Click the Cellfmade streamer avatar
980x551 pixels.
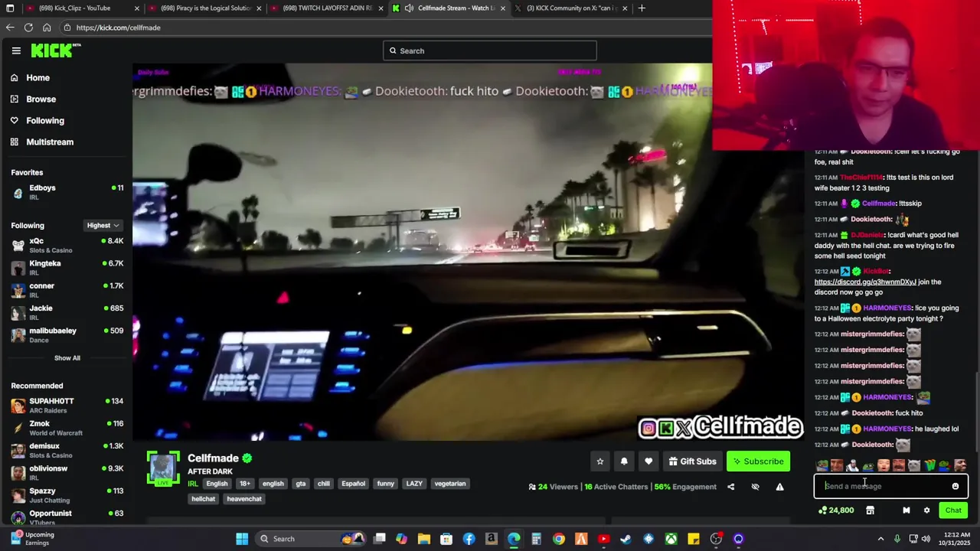(x=163, y=468)
